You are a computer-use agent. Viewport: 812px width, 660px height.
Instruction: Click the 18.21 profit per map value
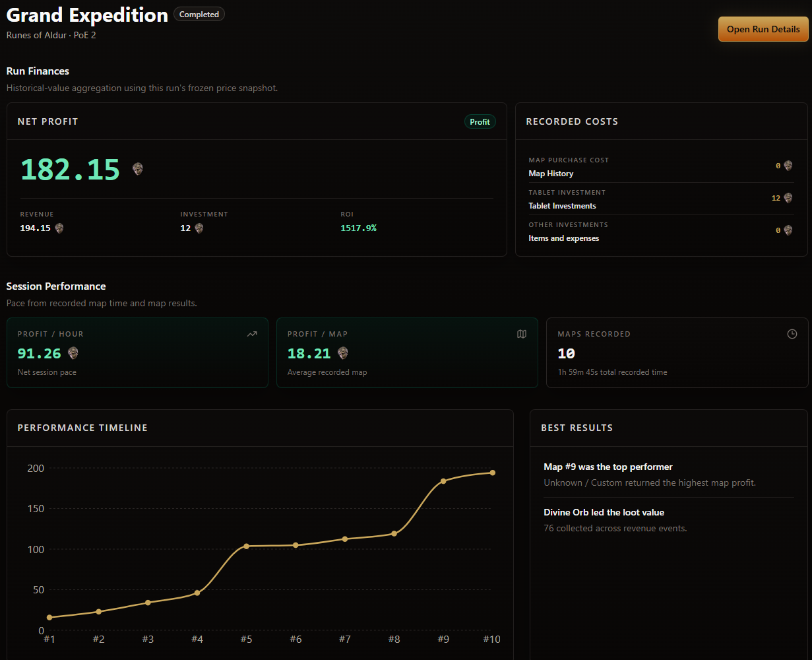[309, 354]
